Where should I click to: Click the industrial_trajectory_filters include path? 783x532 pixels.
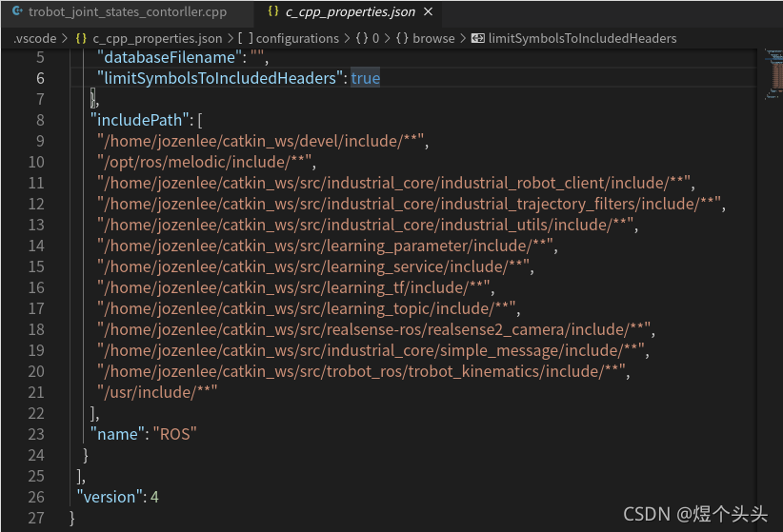409,204
